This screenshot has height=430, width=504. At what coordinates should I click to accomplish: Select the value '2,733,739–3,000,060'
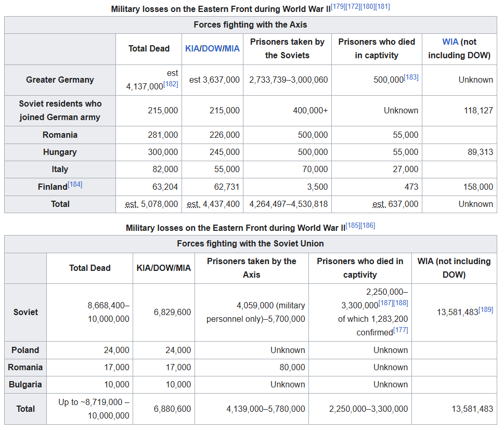(x=288, y=80)
